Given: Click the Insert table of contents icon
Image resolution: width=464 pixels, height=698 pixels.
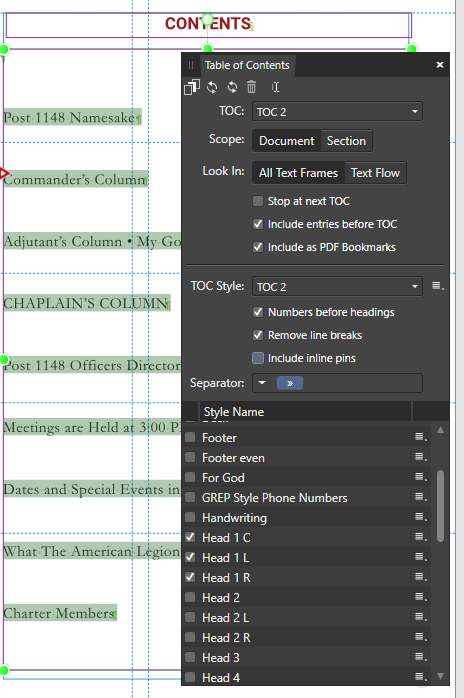Looking at the screenshot, I should [191, 87].
